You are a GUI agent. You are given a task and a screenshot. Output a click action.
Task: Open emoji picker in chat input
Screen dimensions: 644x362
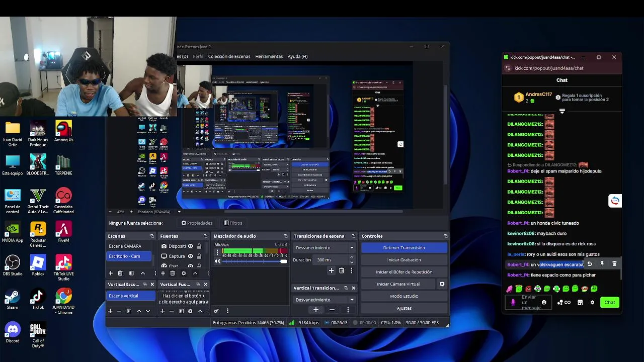coord(544,302)
